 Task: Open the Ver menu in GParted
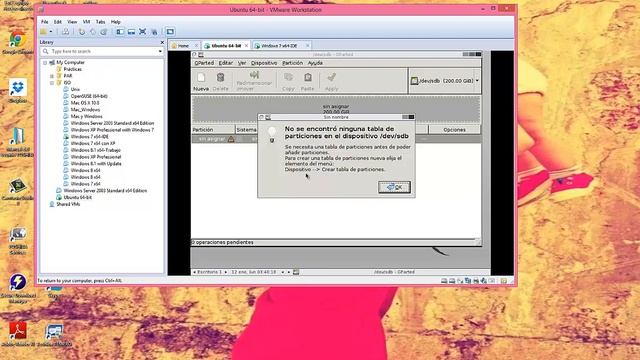tap(242, 63)
